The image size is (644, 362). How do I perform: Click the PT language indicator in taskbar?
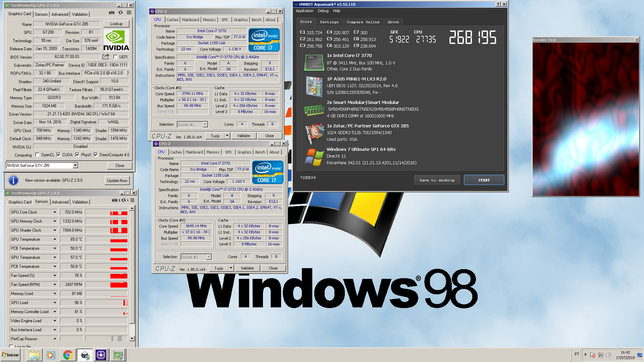click(x=577, y=354)
